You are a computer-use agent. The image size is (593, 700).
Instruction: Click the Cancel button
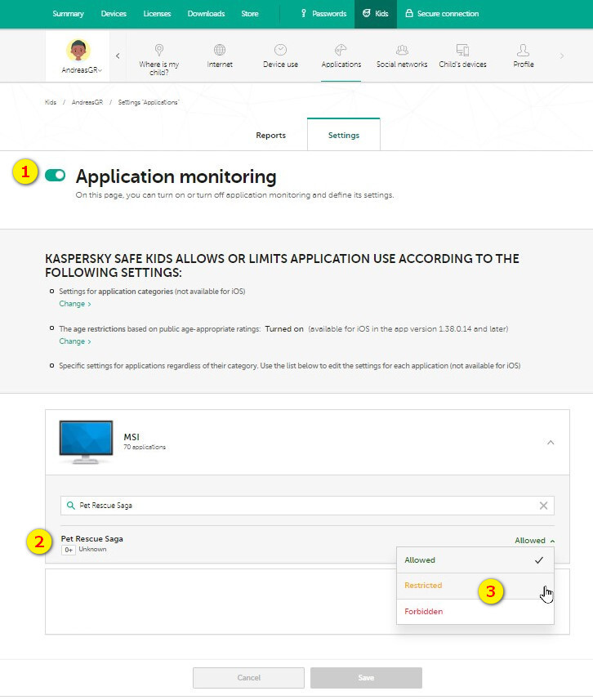click(x=249, y=678)
